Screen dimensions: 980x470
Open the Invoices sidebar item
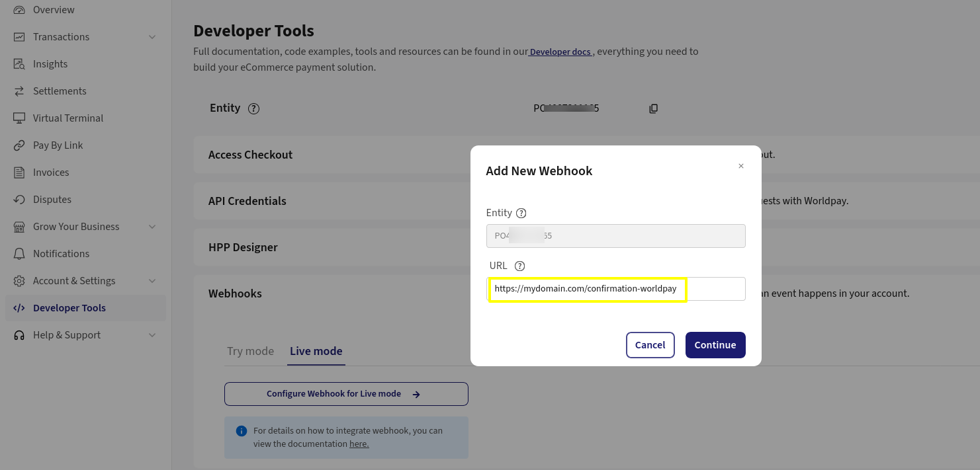click(x=51, y=172)
